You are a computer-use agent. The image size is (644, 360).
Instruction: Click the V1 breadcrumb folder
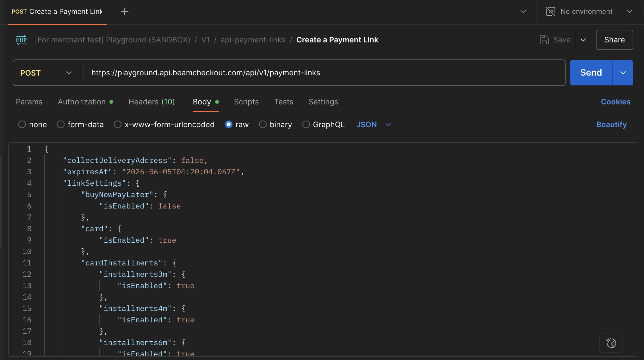[206, 40]
